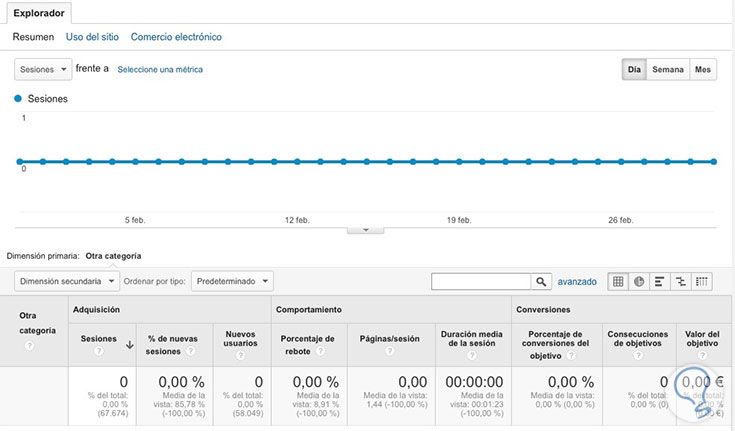Click the Sesiones sort arrow
Image resolution: width=735 pixels, height=431 pixels.
click(x=129, y=345)
